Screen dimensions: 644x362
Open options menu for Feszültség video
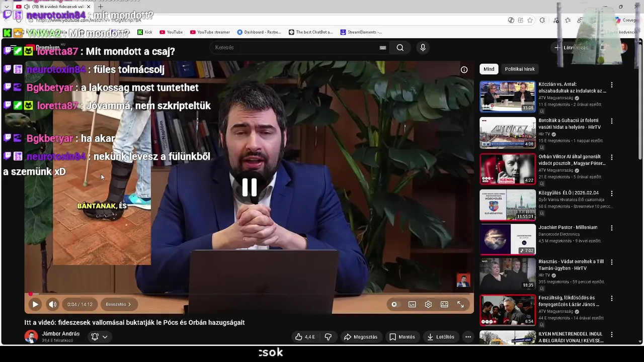pos(612,299)
